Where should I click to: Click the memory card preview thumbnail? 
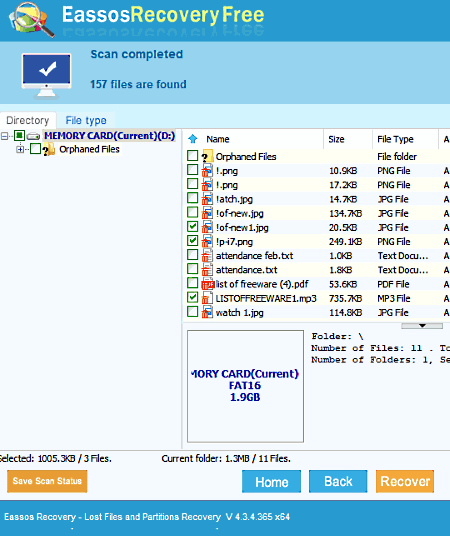245,386
